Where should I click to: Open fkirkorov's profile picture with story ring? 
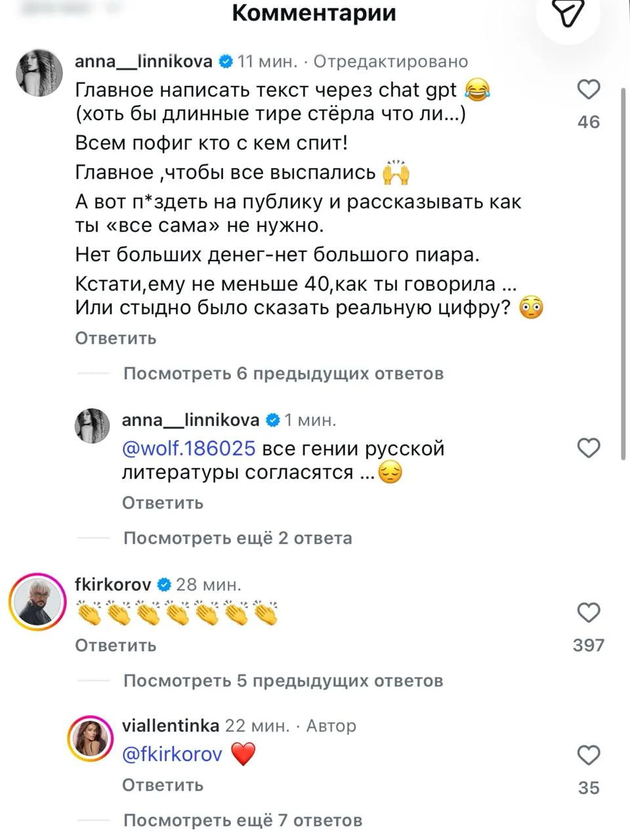point(38,602)
